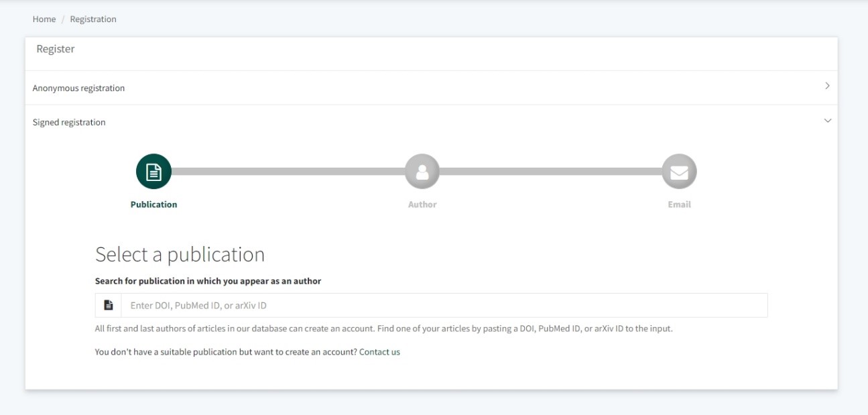Click the Email step envelope icon
Image resolution: width=868 pixels, height=415 pixels.
pos(679,172)
